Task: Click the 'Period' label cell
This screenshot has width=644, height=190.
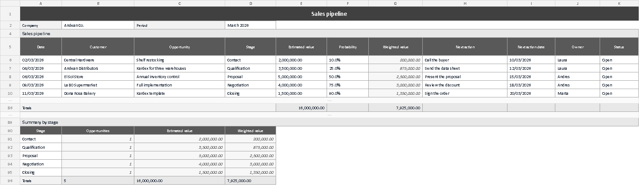Action: (180, 25)
